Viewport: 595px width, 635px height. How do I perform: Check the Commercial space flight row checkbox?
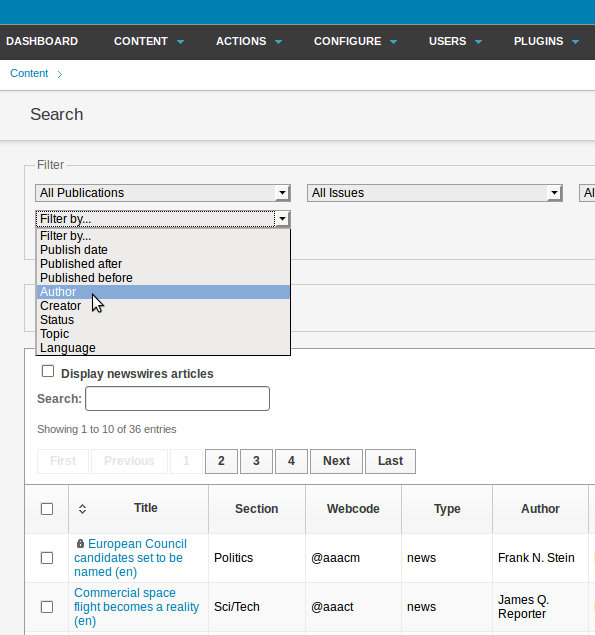[x=47, y=607]
